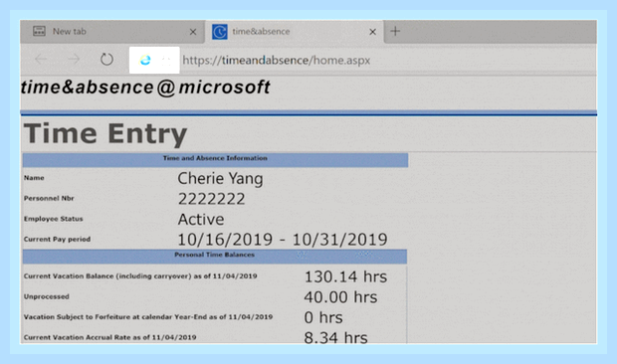The height and width of the screenshot is (364, 617).
Task: Click the browser forward arrow
Action: pos(74,60)
